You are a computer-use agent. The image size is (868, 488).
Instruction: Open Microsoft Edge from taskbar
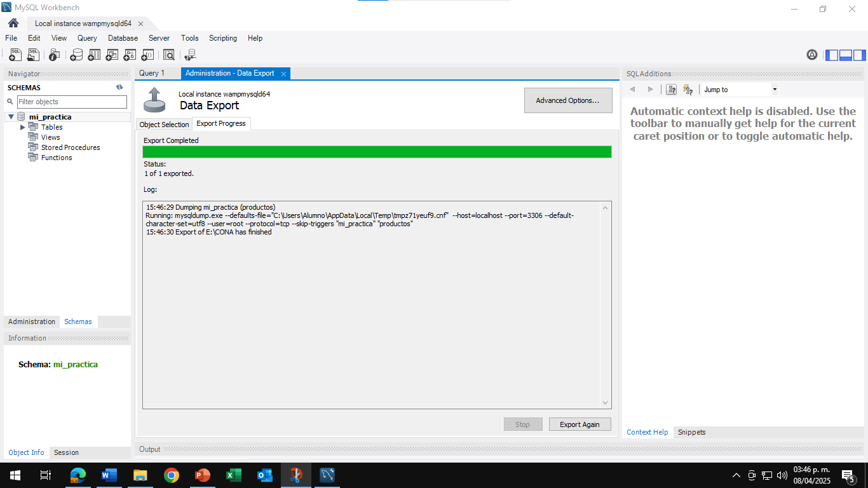(78, 475)
